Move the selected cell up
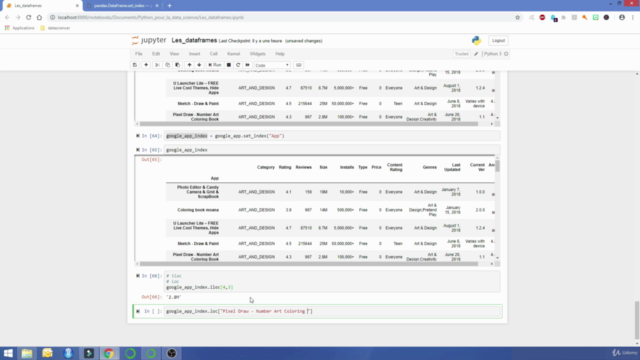 coord(189,65)
